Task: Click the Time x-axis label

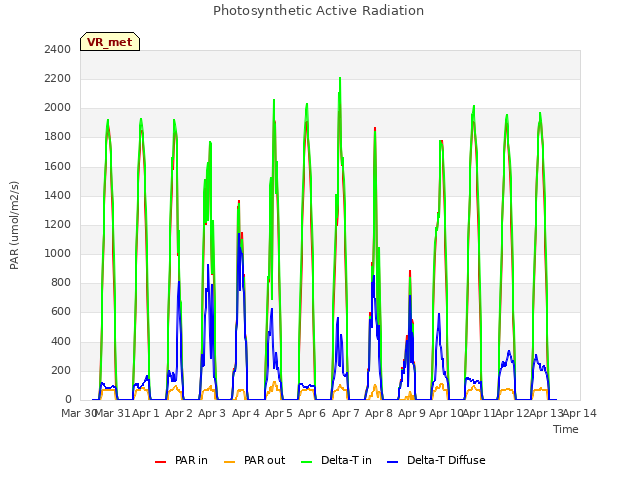Action: (x=566, y=429)
